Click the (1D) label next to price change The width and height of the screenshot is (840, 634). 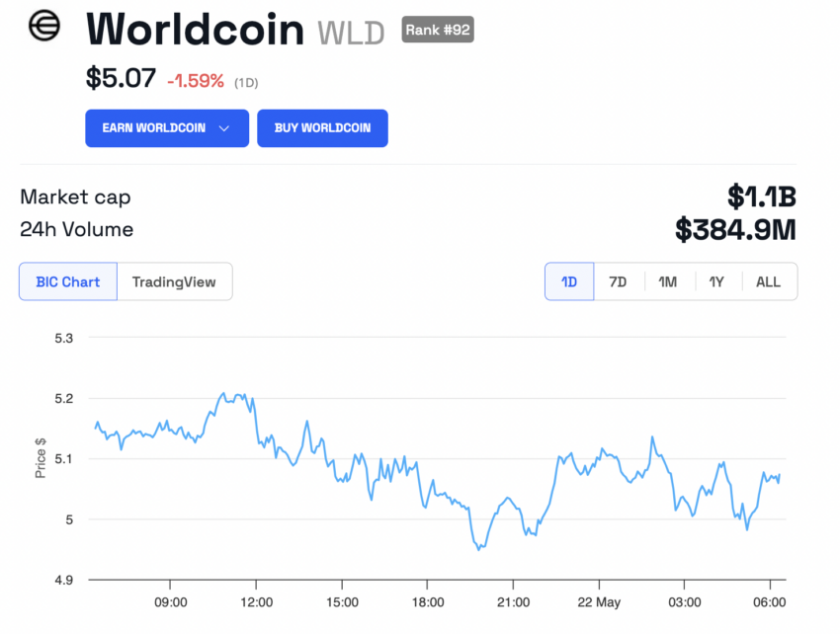point(245,82)
